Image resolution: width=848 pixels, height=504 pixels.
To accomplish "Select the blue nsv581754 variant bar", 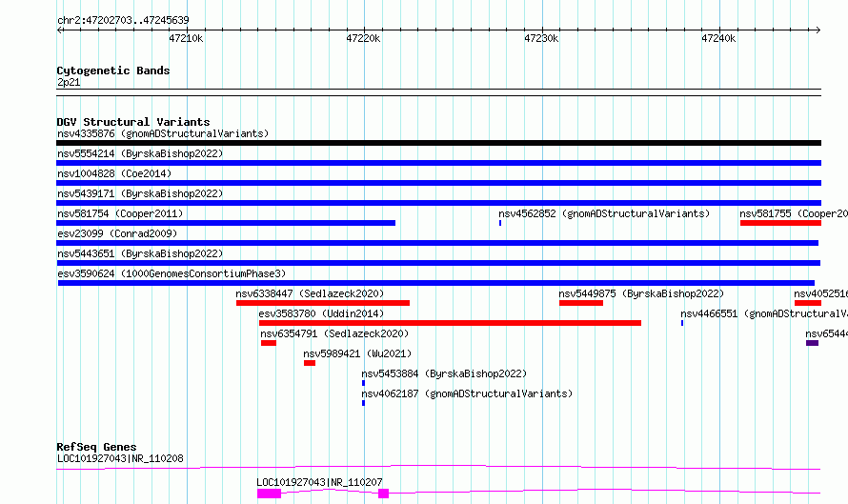I will click(226, 223).
